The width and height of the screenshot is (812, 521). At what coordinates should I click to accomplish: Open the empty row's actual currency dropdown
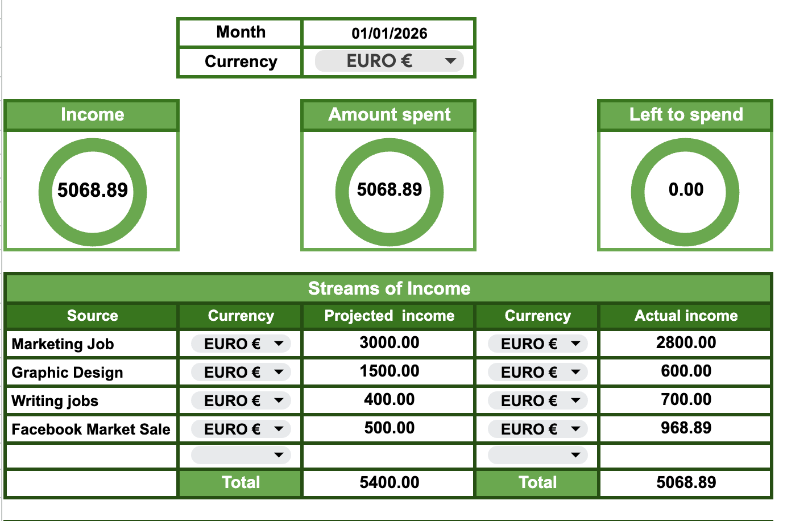click(x=537, y=455)
